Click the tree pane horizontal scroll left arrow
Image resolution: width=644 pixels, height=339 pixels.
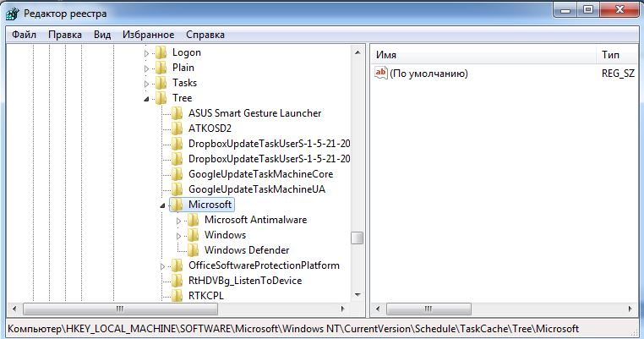tap(14, 309)
